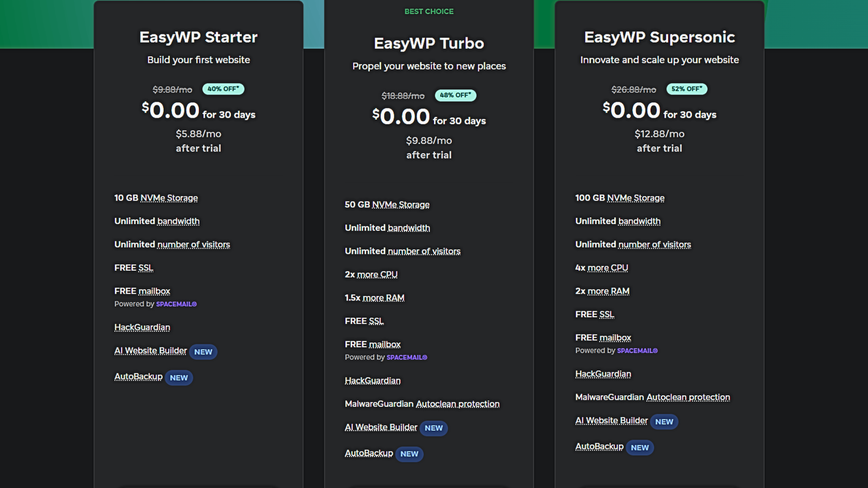
Task: Click the 48% OFF badge on Turbo
Action: click(x=456, y=95)
